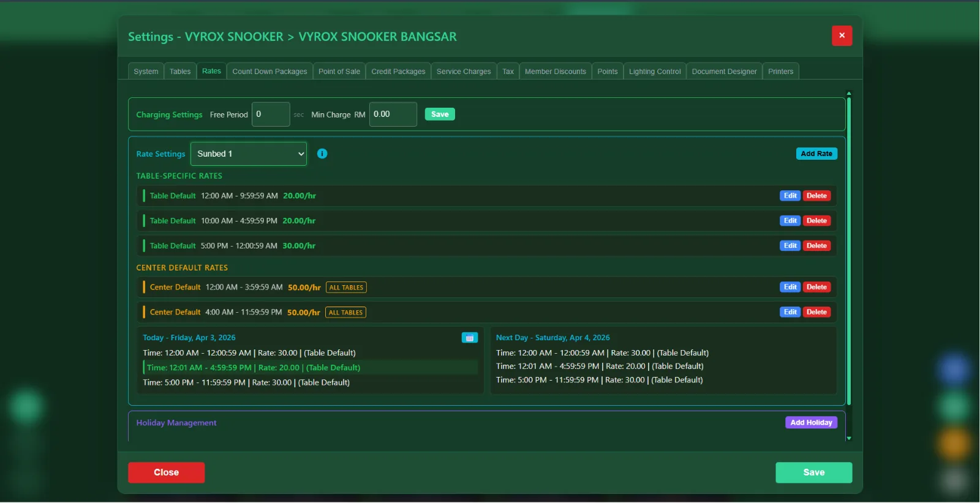Viewport: 980px width, 503px height.
Task: Switch to Credit Packages tab
Action: click(x=398, y=72)
